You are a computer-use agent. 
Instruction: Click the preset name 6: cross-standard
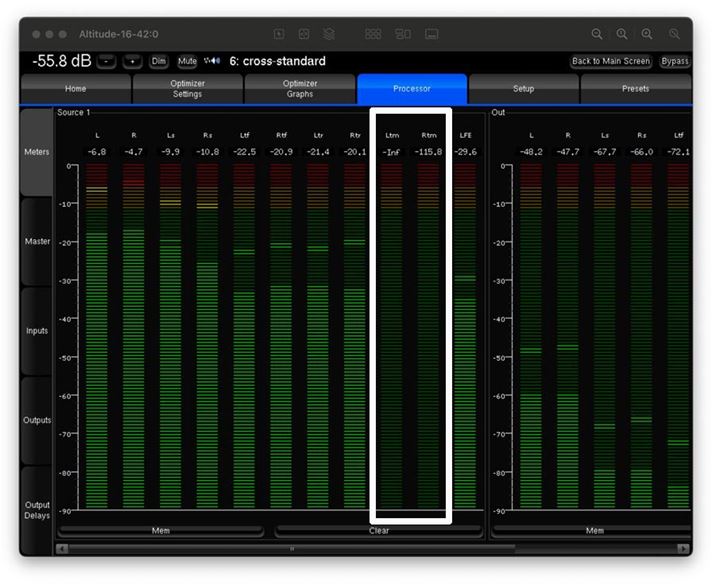pos(277,61)
